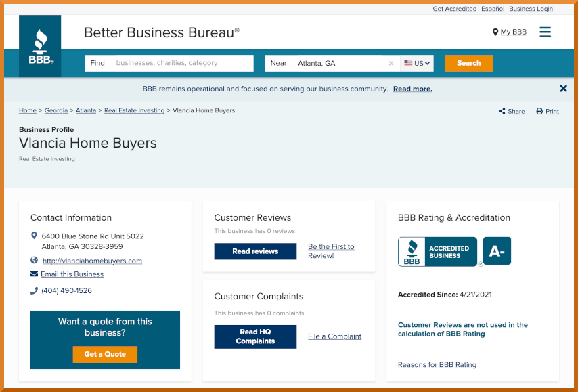Image resolution: width=578 pixels, height=392 pixels.
Task: Click the address map pin icon
Action: click(x=34, y=236)
